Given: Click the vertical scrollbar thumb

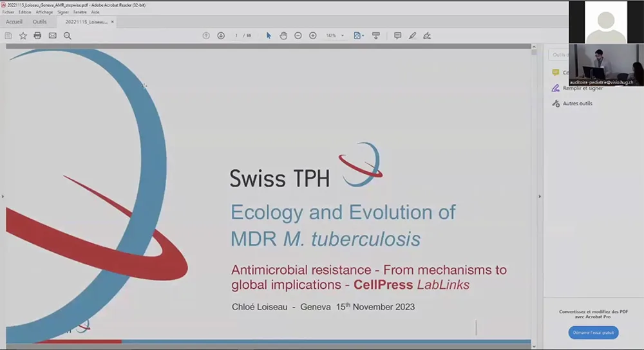Looking at the screenshot, I should coord(534,52).
